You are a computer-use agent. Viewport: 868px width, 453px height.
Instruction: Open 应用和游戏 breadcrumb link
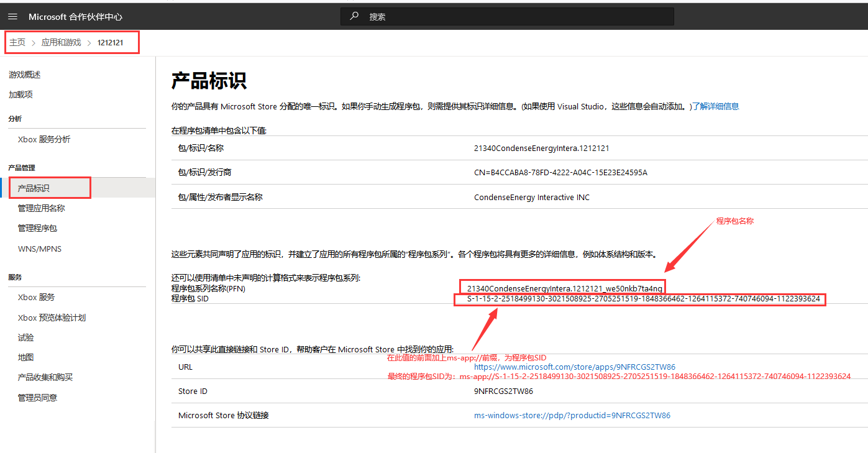point(61,42)
